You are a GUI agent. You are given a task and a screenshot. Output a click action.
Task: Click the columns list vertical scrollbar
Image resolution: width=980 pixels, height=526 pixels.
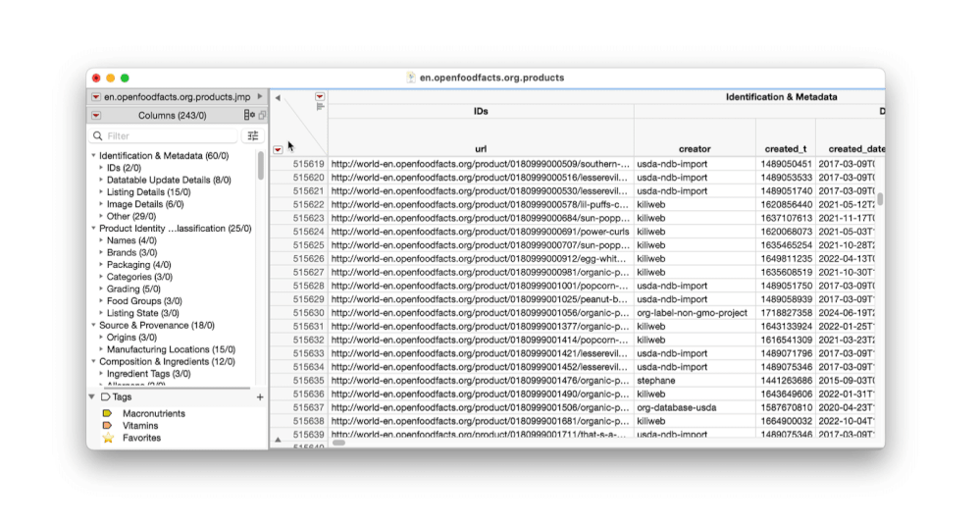pyautogui.click(x=261, y=166)
